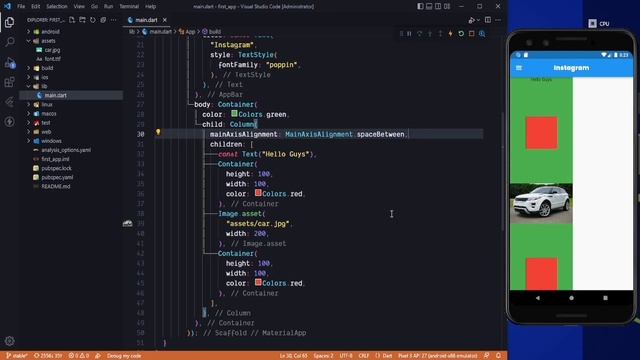Toggle bottom panel visibility
The image size is (640, 360).
[429, 6]
